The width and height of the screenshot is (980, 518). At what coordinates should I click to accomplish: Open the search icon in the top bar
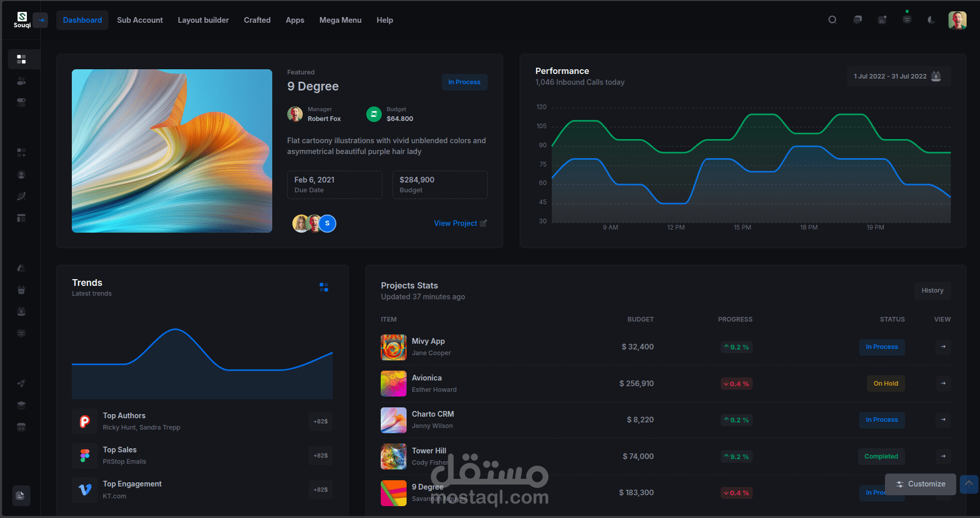[832, 20]
